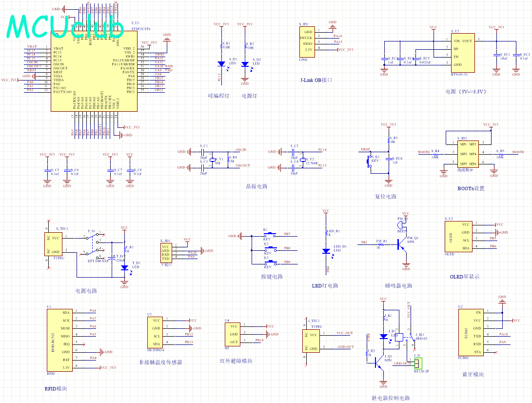Select the RT9193-33 voltage regulator block
This screenshot has height=403, width=532.
pyautogui.click(x=463, y=53)
